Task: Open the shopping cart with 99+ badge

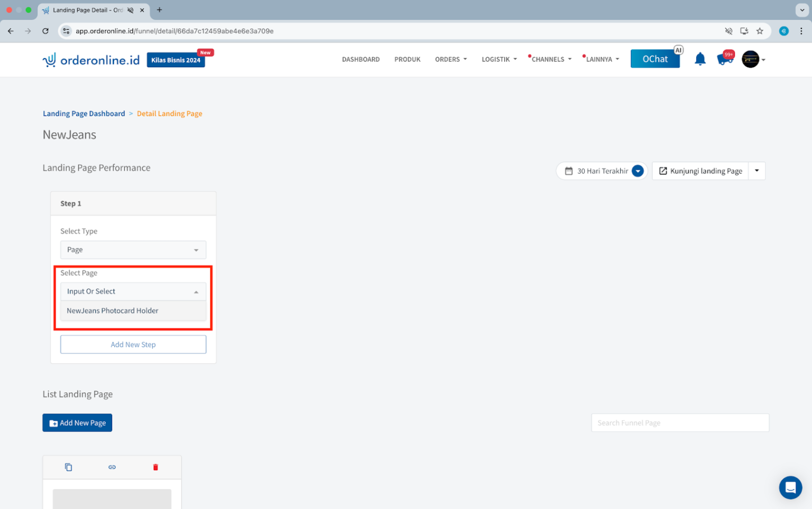Action: tap(724, 59)
